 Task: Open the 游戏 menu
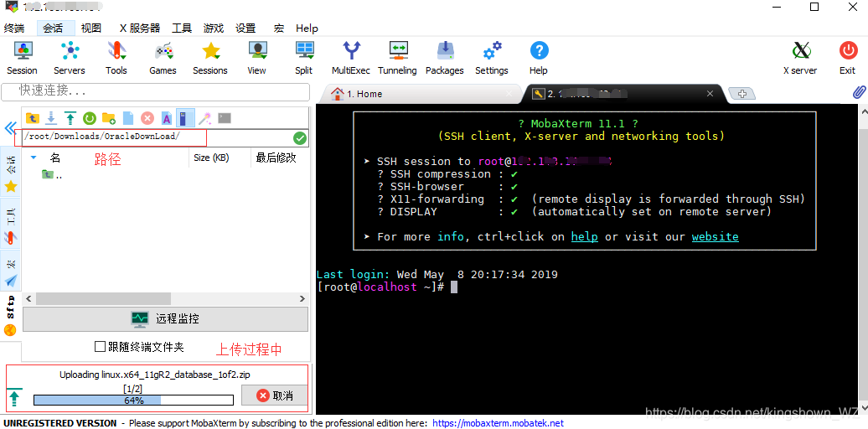pos(213,28)
